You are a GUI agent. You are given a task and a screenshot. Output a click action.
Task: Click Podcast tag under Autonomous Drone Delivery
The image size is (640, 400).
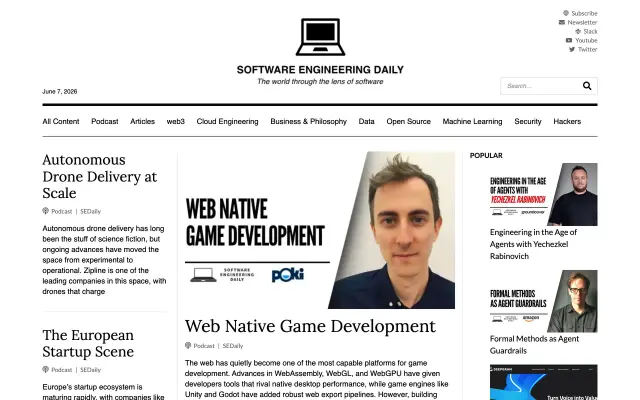(62, 211)
